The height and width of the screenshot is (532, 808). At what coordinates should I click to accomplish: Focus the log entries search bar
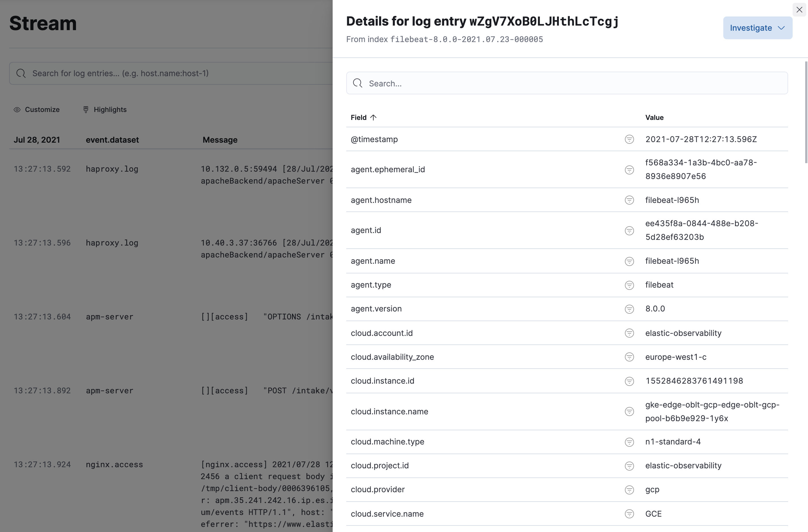click(170, 73)
